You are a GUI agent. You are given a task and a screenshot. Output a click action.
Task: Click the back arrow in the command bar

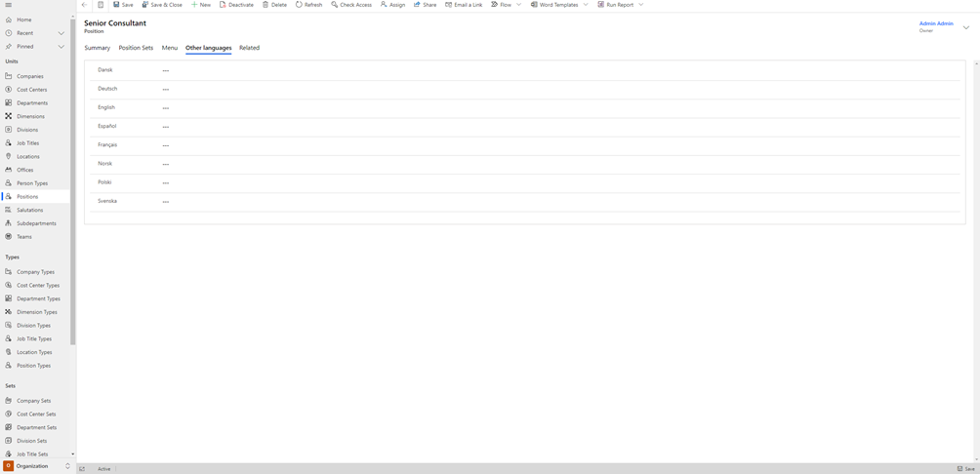click(84, 5)
